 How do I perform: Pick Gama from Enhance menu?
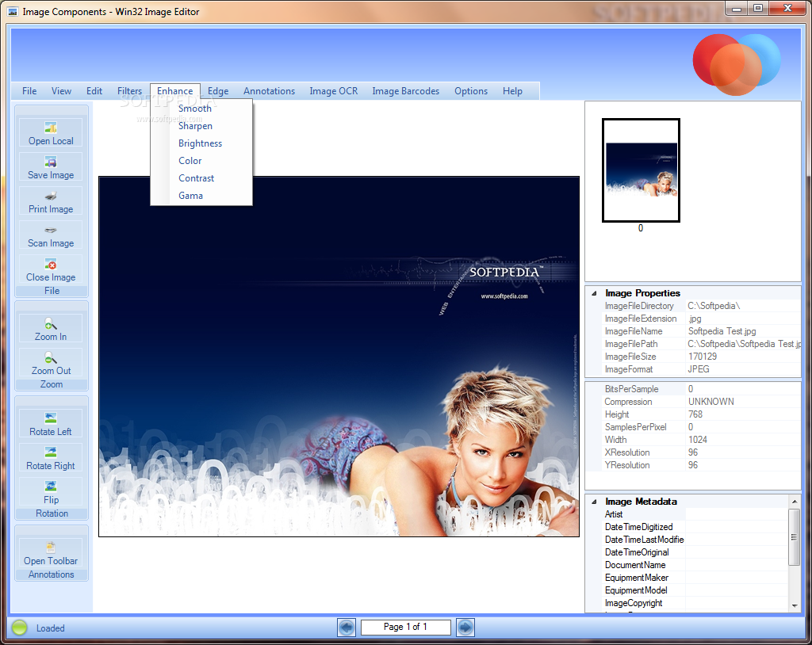tap(201, 196)
